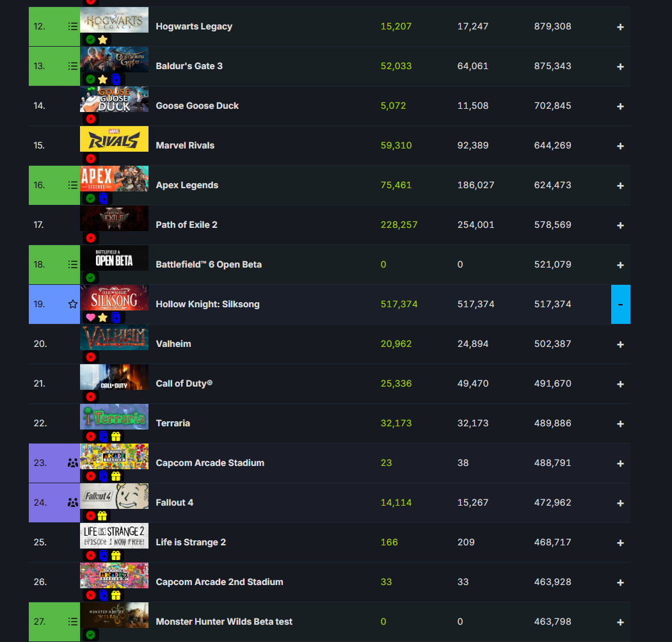
Task: Click yellow gift badge under Terraria thumbnail
Action: pyautogui.click(x=116, y=437)
